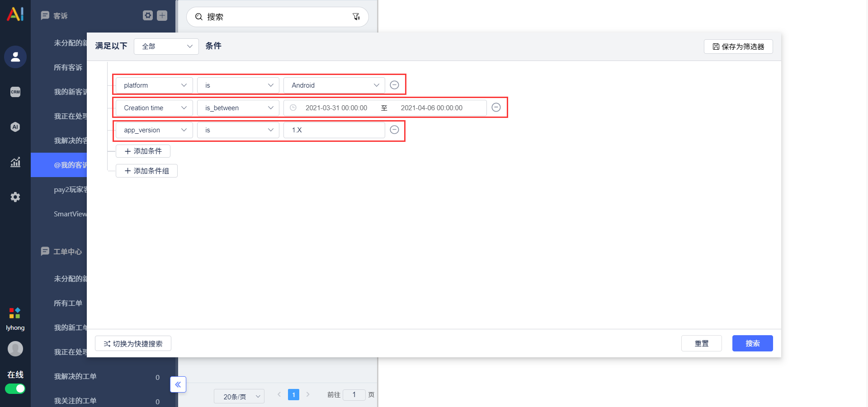Click the 1.X app_version input field
Screen dimensions: 868x407
tap(334, 130)
